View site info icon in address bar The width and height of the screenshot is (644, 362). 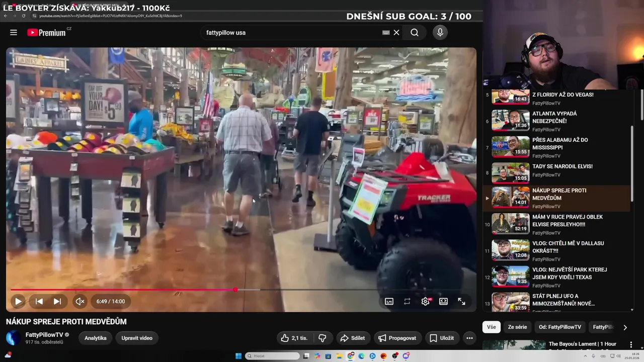point(34,16)
